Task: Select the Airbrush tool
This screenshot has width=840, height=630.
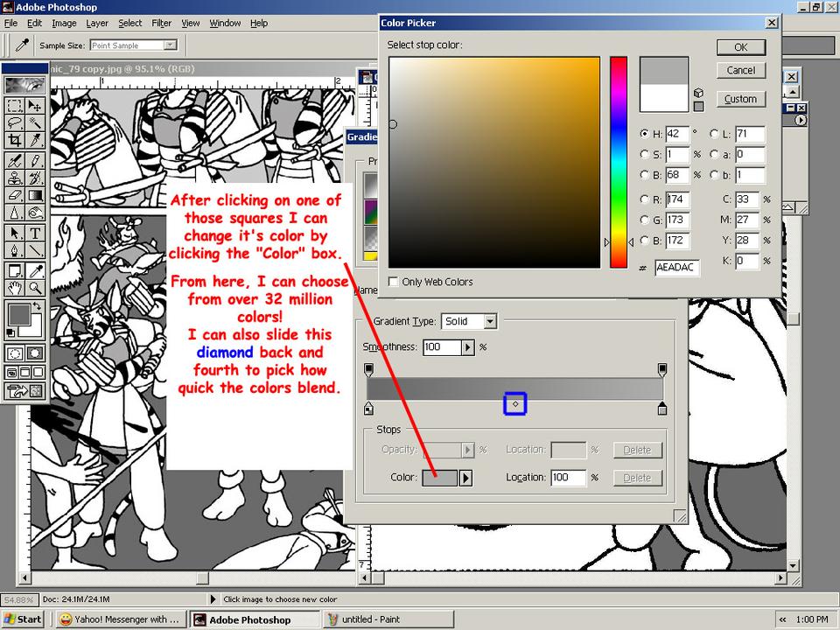Action: 15,160
